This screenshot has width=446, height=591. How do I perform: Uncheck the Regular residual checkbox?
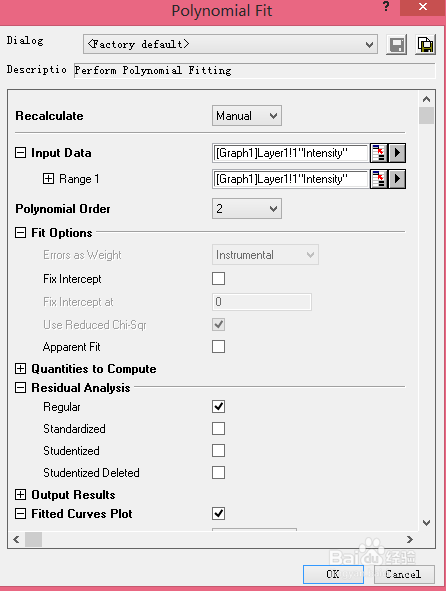[219, 407]
